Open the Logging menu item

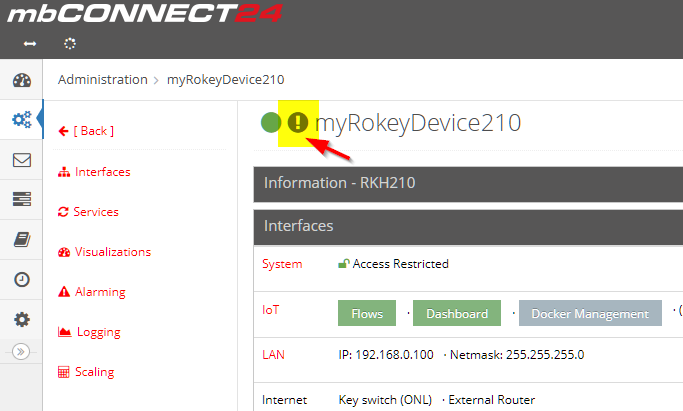point(89,332)
